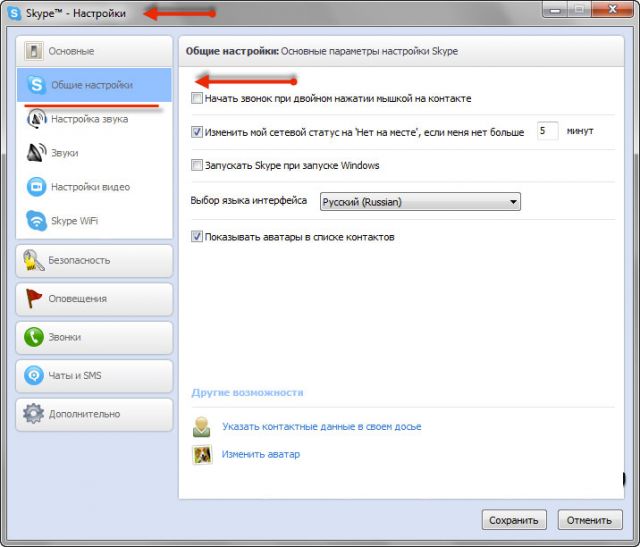Image resolution: width=640 pixels, height=547 pixels.
Task: Click the Сохранить button
Action: tap(514, 520)
